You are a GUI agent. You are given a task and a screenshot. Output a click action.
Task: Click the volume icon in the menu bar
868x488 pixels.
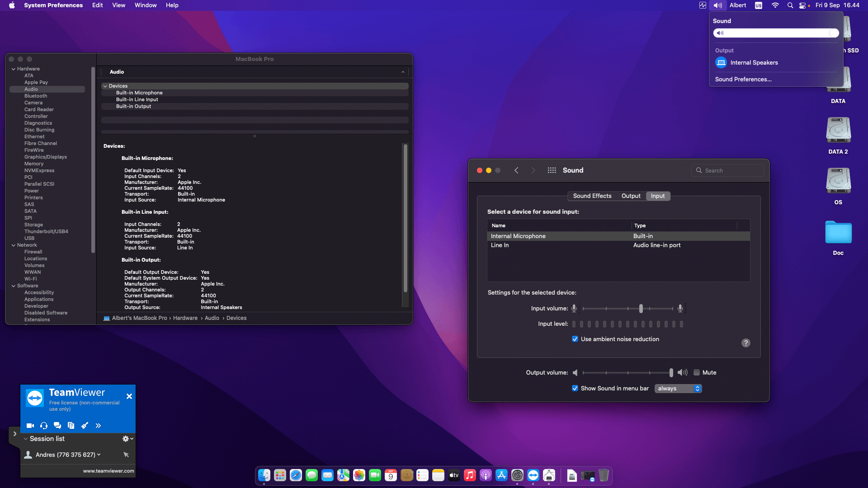[x=717, y=5]
